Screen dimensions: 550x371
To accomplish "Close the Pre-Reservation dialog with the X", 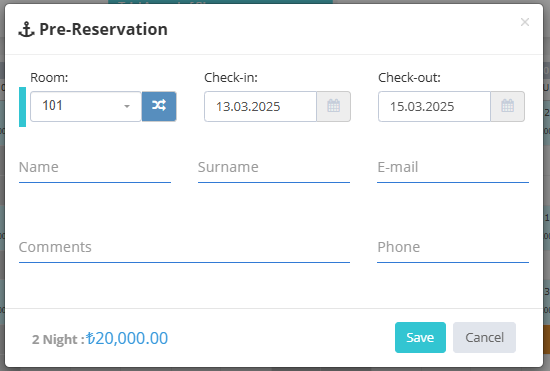I will [525, 22].
